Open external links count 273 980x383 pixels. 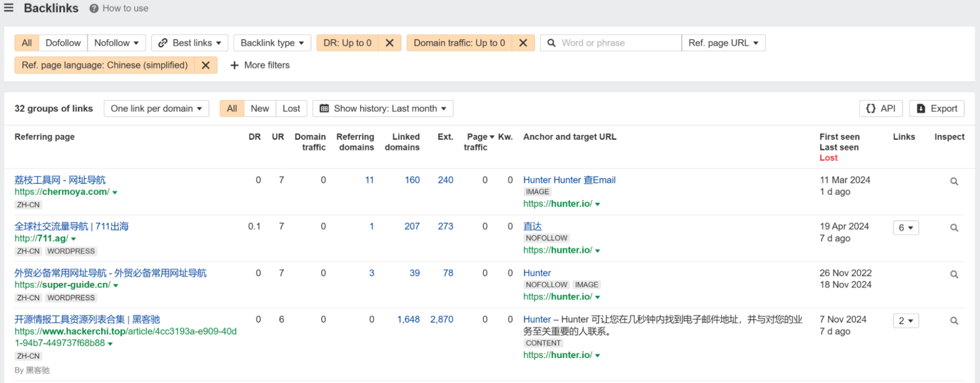point(446,226)
